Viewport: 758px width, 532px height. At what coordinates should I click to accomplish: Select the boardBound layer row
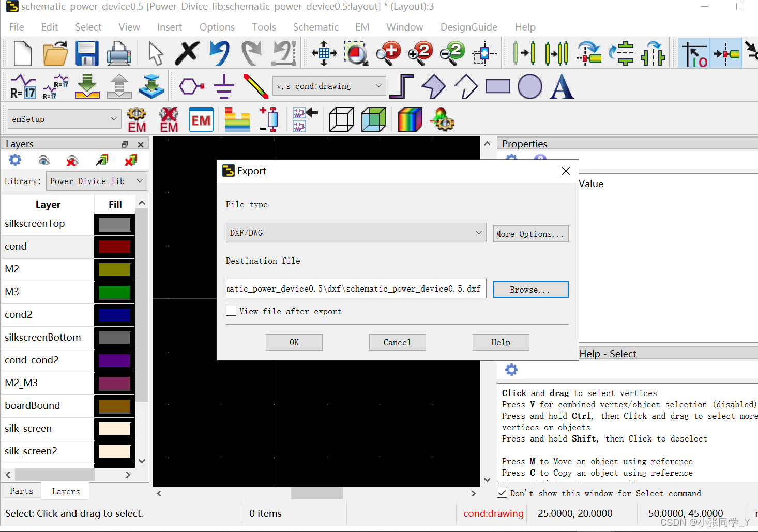48,406
